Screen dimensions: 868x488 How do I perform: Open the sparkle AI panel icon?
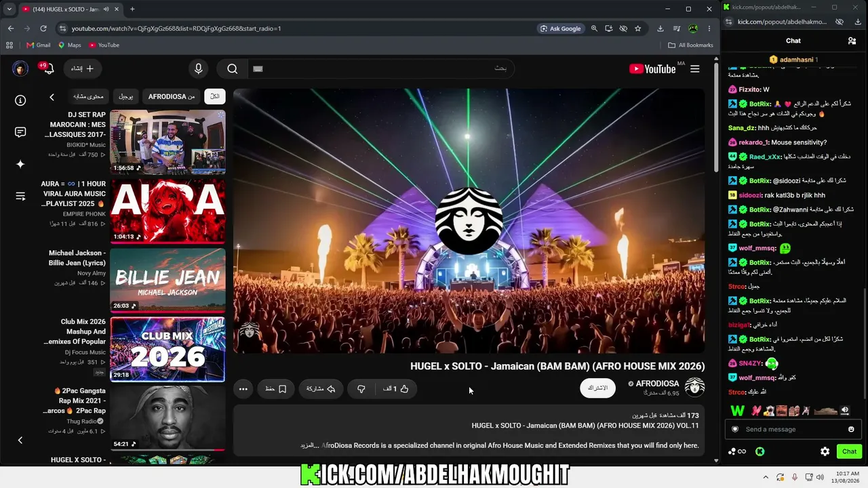pos(20,164)
